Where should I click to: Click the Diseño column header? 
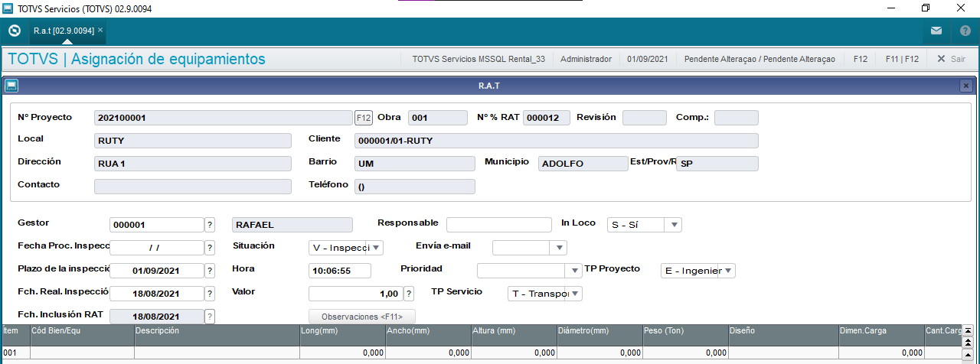pos(783,335)
